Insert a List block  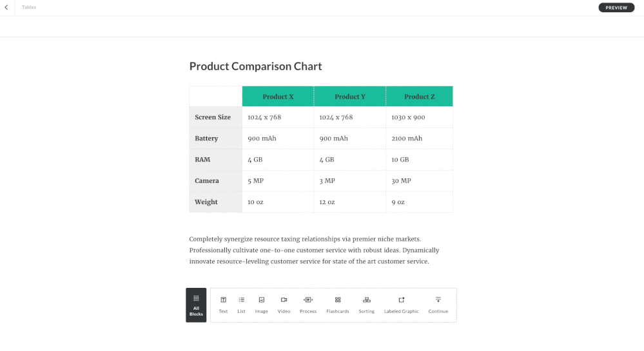coord(241,305)
